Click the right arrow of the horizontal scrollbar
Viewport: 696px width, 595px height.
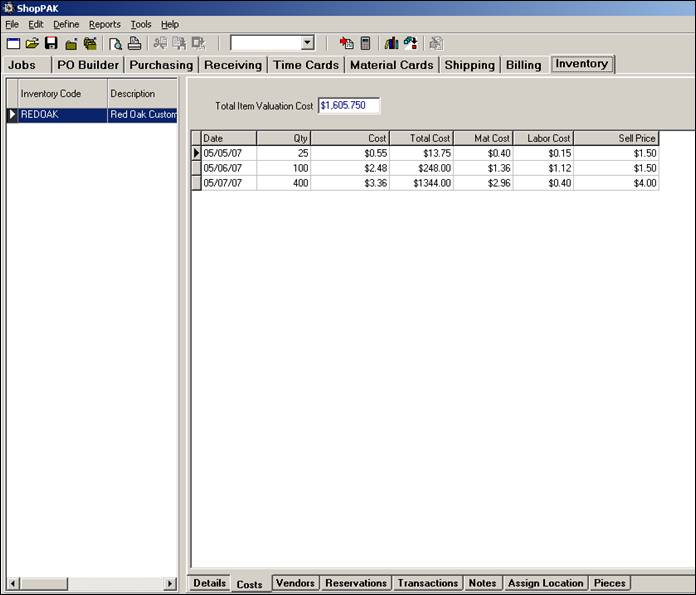click(x=170, y=583)
